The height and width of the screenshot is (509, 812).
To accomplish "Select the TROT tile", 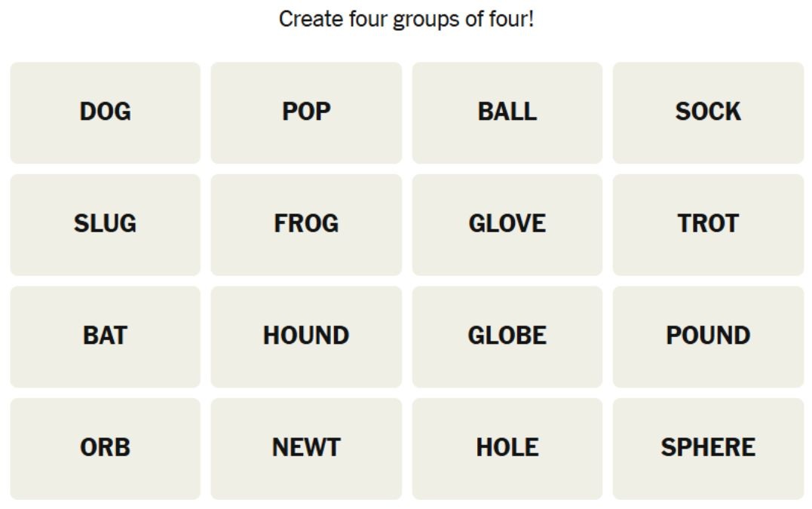I will (708, 224).
